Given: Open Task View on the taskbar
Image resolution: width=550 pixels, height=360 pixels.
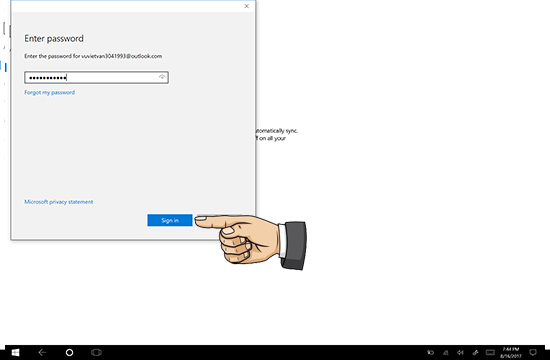Looking at the screenshot, I should pyautogui.click(x=96, y=352).
